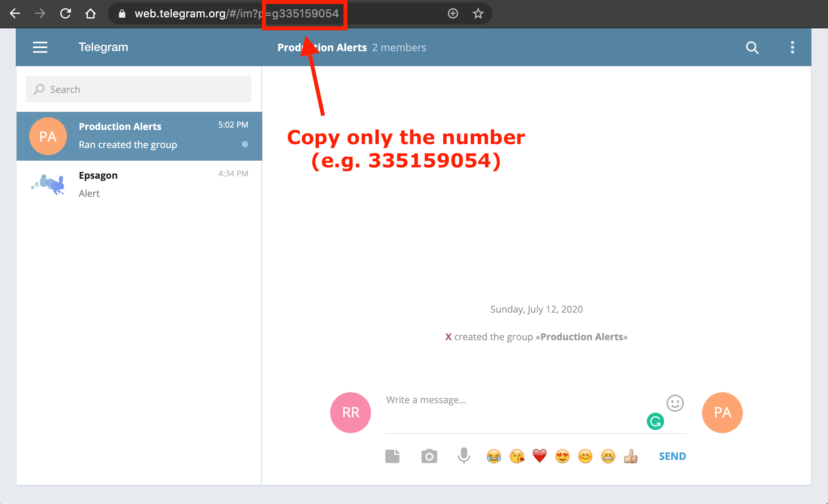Insert the kissing face emoji
The height and width of the screenshot is (504, 828).
coord(517,456)
